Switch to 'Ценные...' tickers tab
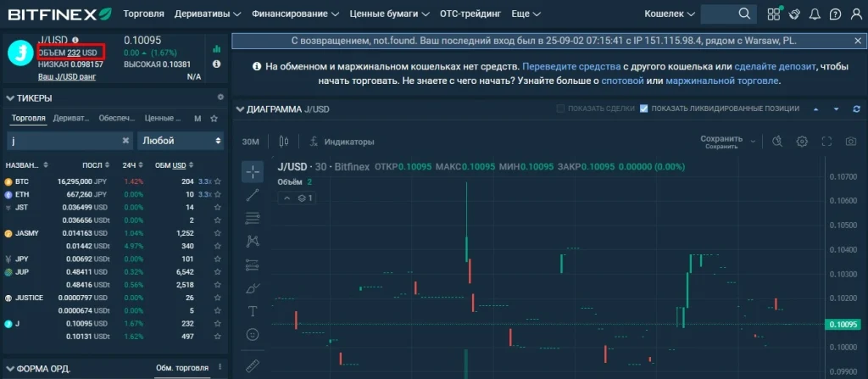Screen dimensions: 868x379 click(x=163, y=118)
